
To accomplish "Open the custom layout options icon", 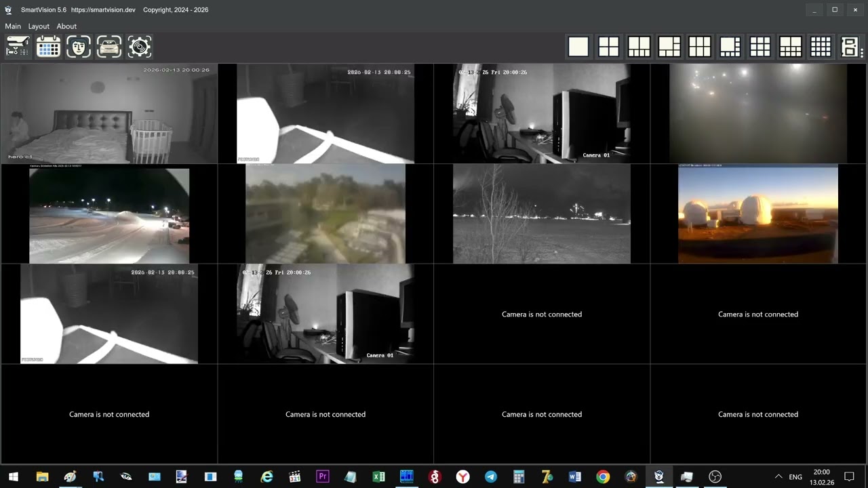I will 851,47.
